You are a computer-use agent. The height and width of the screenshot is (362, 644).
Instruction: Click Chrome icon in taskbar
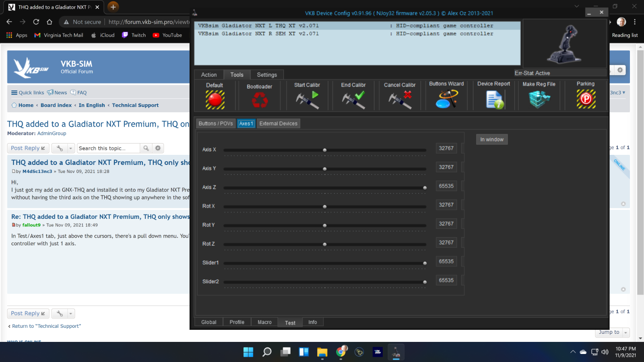click(341, 352)
